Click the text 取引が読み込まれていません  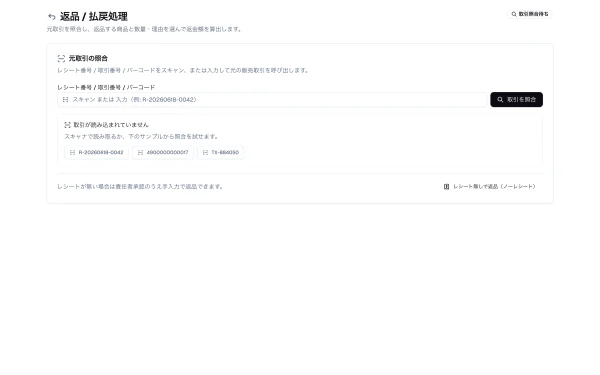(111, 125)
